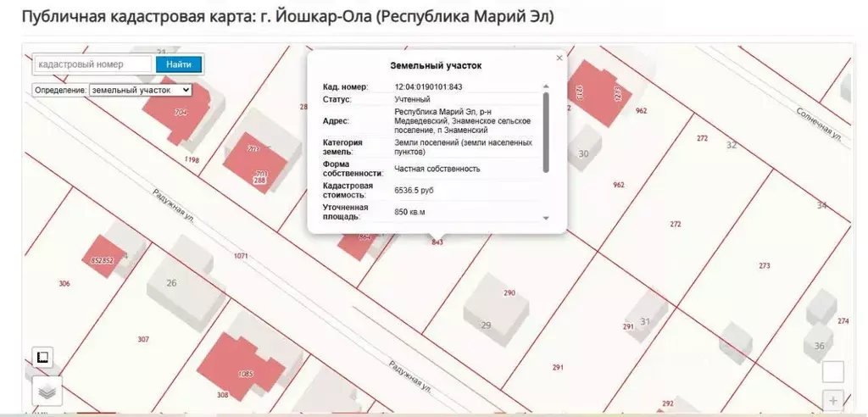The width and height of the screenshot is (868, 417).
Task: Click the 6536.5 руб cadastral value
Action: pyautogui.click(x=414, y=191)
